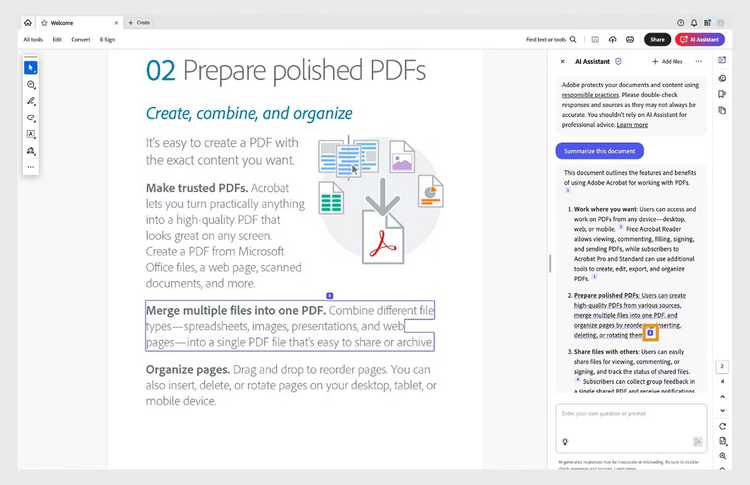The image size is (750, 485).
Task: Click Add files in AI Assistant
Action: tap(667, 61)
